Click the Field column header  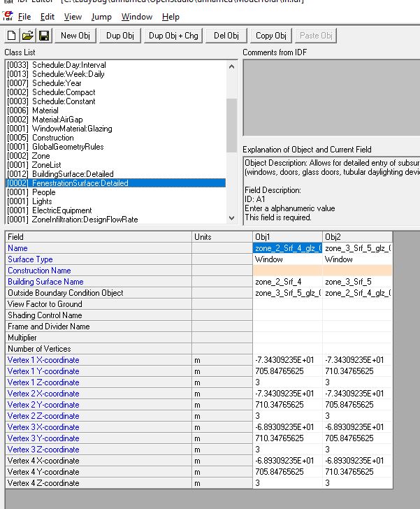(99, 236)
